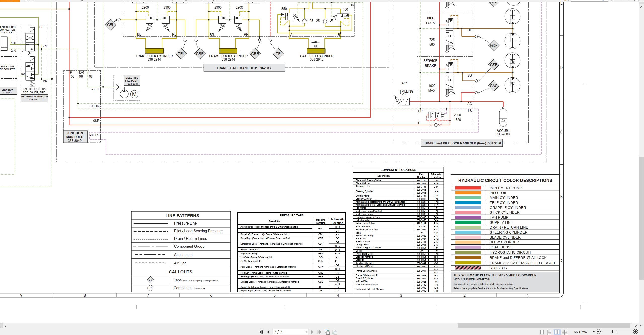Go to the previous page
Viewport: 644px width, 335px height.
click(x=268, y=332)
